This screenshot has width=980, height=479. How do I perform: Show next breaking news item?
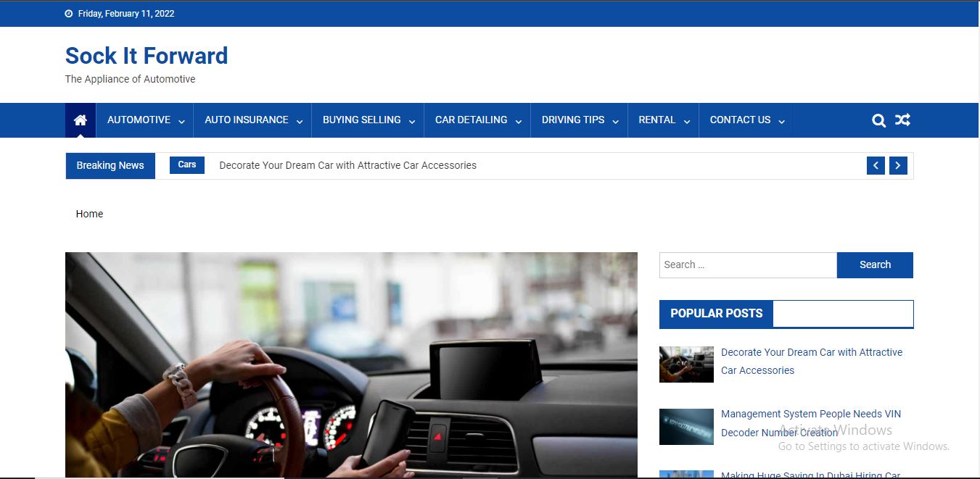898,166
